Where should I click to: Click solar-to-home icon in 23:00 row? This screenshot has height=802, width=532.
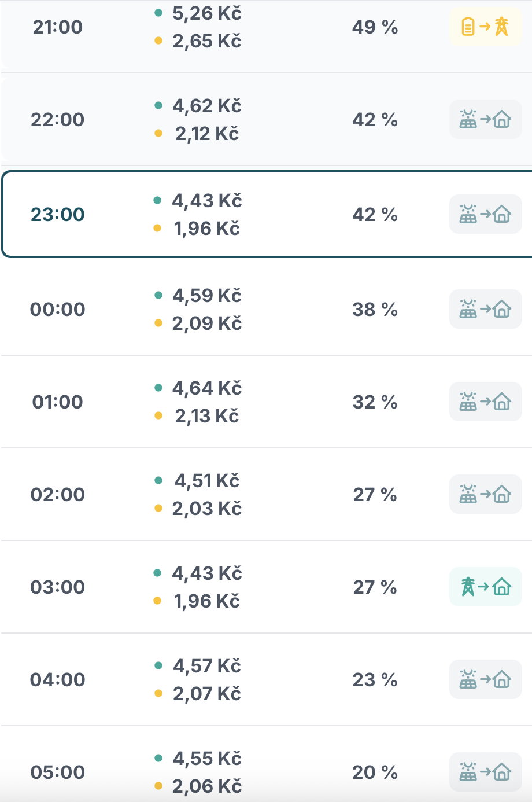pyautogui.click(x=486, y=214)
